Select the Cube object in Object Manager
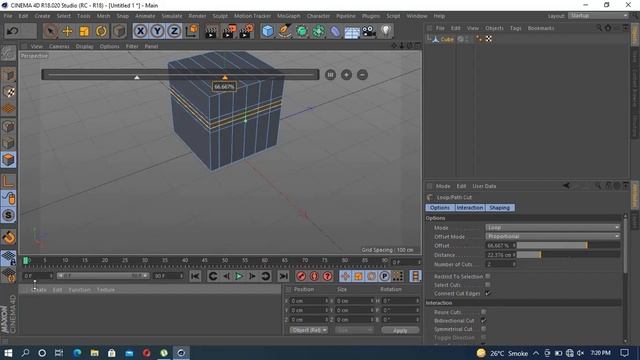This screenshot has width=640, height=360. (447, 39)
